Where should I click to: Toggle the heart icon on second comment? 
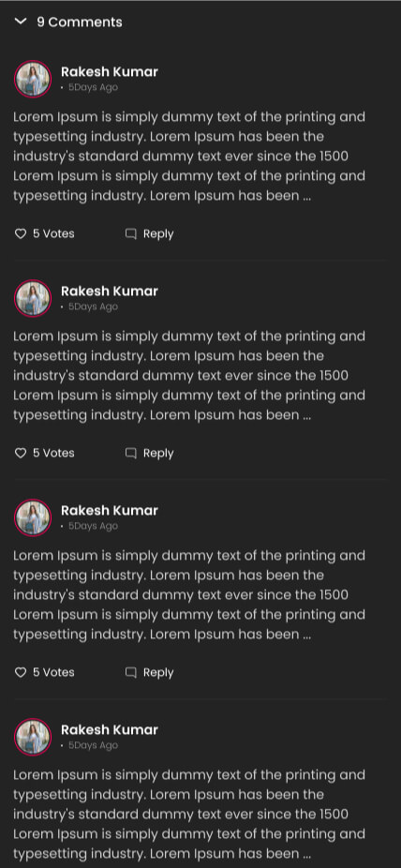click(21, 454)
